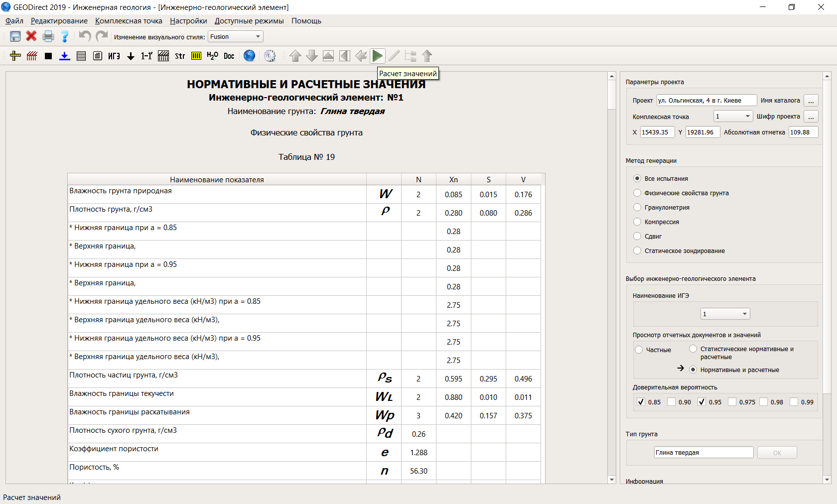Open the ИГЭ toolbar icon
837x504 pixels.
(114, 56)
